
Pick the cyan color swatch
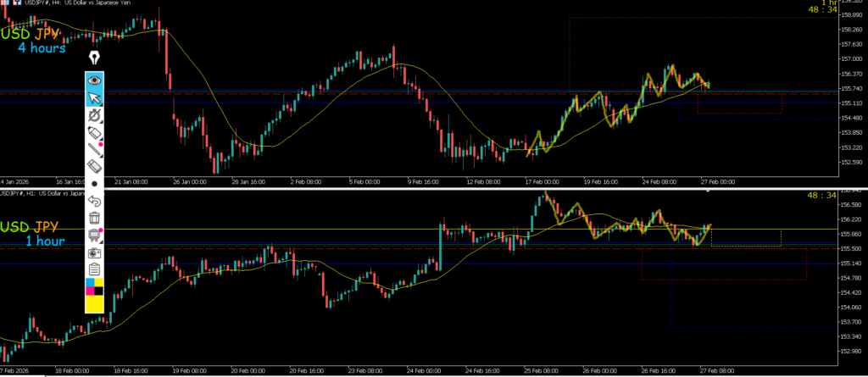pyautogui.click(x=90, y=282)
